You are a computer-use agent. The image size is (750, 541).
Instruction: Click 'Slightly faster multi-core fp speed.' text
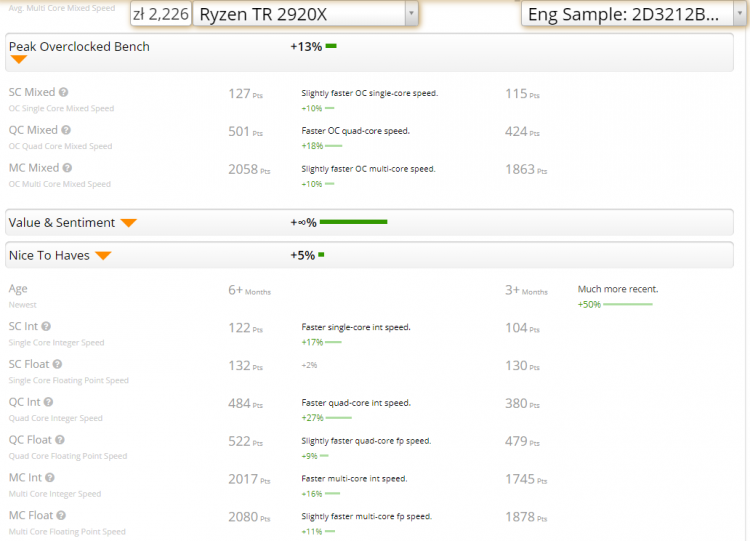(366, 516)
